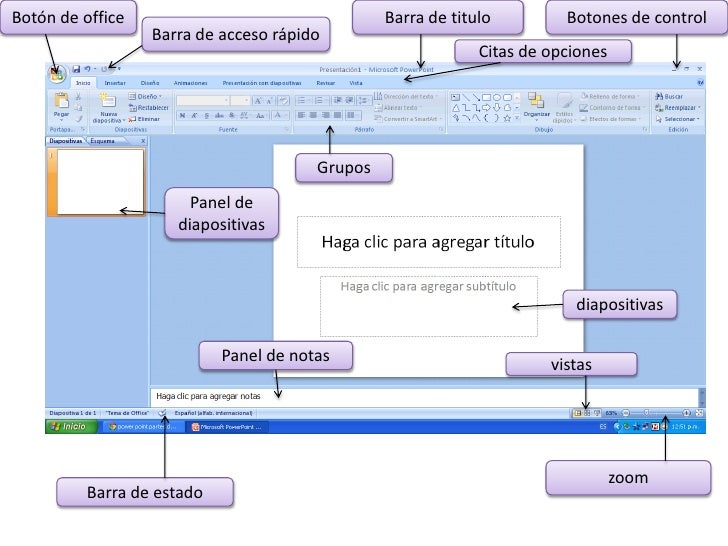Click the Eliminar slide button
The width and height of the screenshot is (728, 546).
[144, 119]
